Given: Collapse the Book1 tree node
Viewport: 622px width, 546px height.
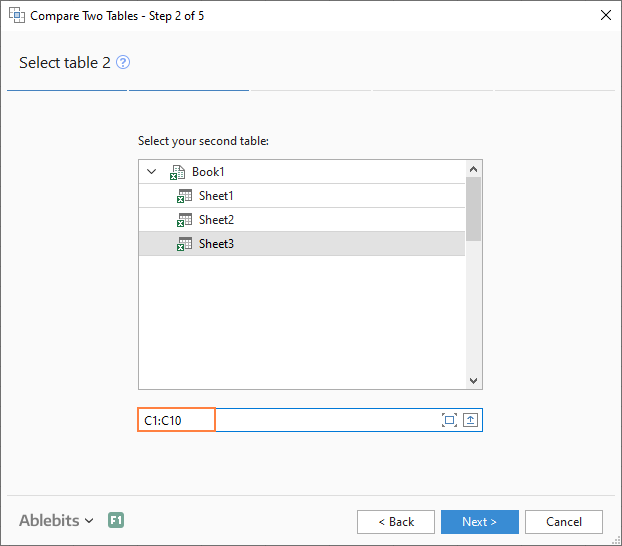Looking at the screenshot, I should point(152,172).
